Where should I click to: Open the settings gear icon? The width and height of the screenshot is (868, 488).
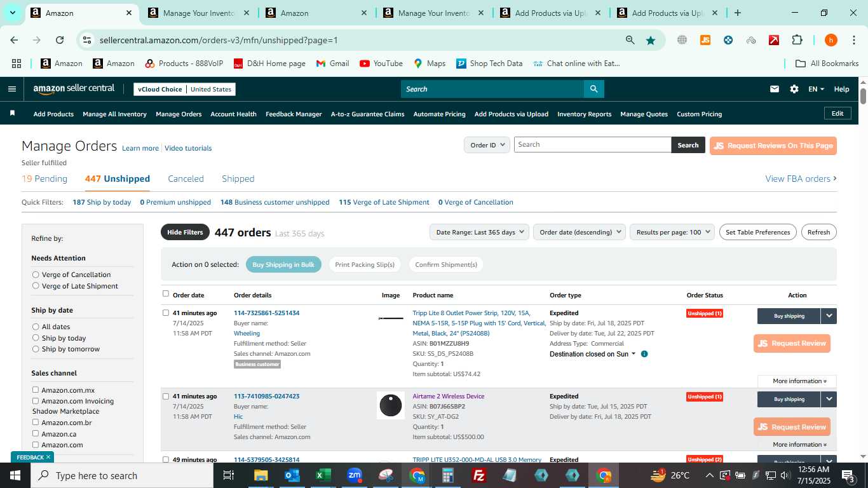[794, 89]
